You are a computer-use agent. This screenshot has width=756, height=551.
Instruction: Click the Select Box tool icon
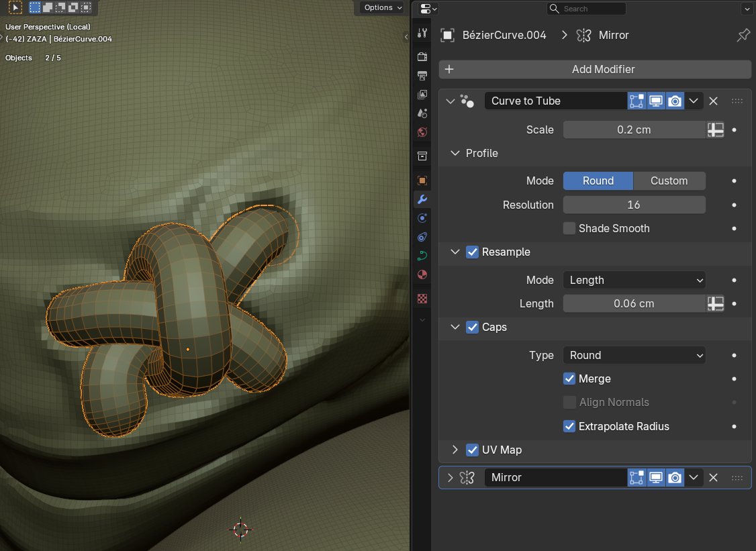point(15,7)
